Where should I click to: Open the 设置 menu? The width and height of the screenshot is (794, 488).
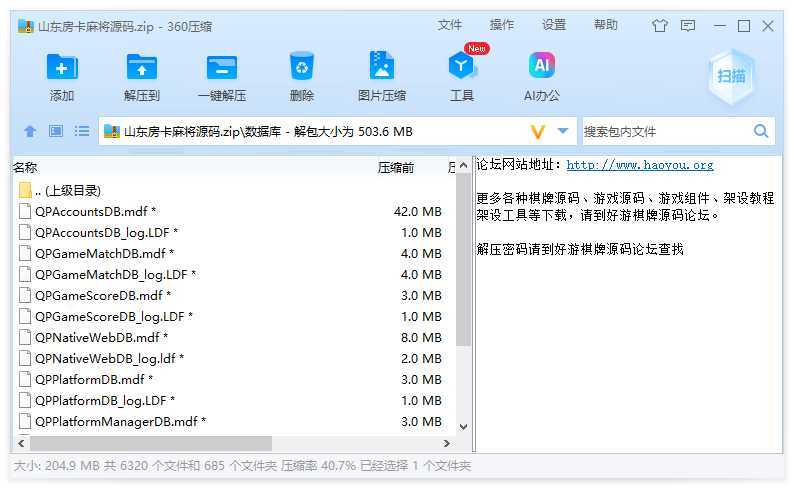[x=554, y=25]
